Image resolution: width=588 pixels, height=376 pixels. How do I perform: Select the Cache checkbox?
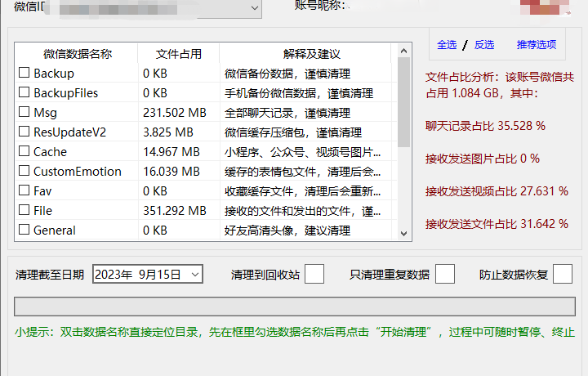tap(24, 151)
